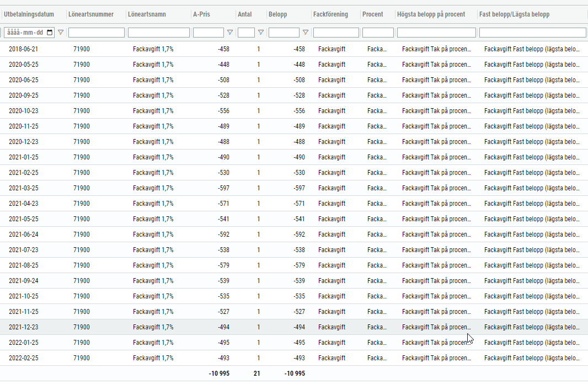Select the row dated 2020-10-23

coord(294,111)
